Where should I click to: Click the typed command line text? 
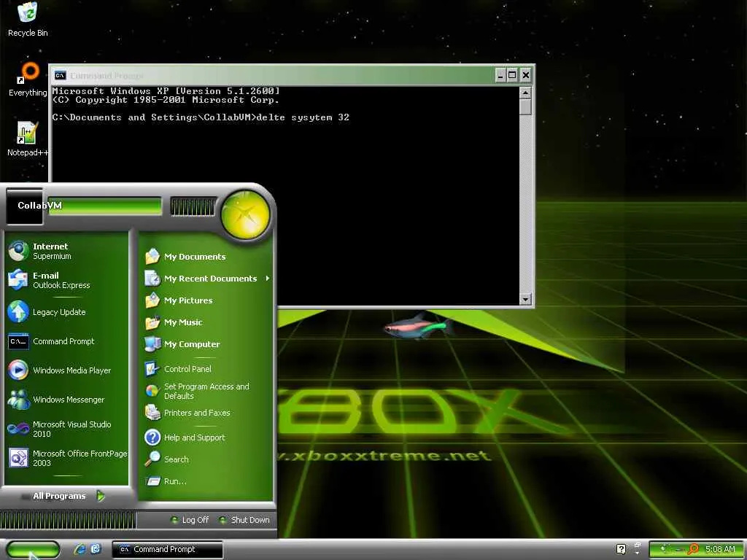click(303, 117)
